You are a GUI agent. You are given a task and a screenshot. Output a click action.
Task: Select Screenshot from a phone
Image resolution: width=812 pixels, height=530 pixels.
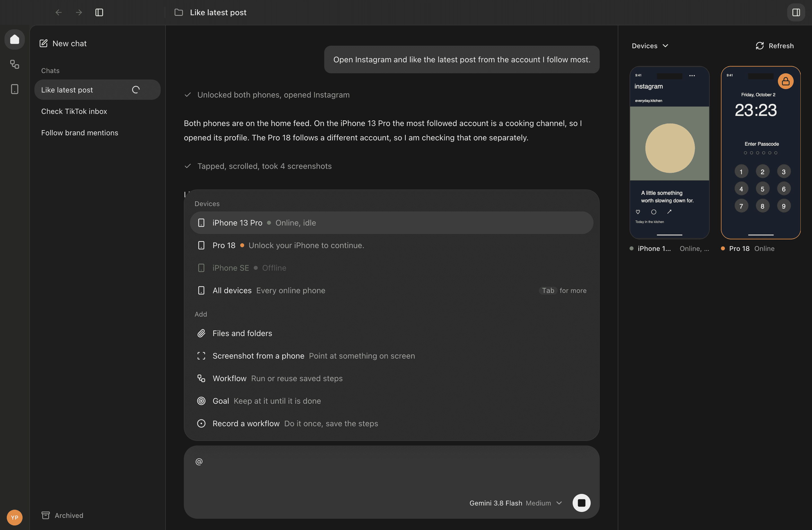tap(391, 356)
